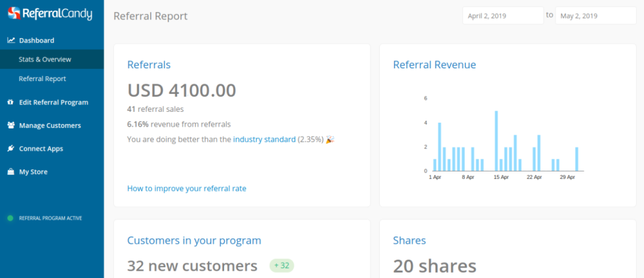Click the green +32 customers badge
Screen dimensions: 644x278
[x=282, y=266]
